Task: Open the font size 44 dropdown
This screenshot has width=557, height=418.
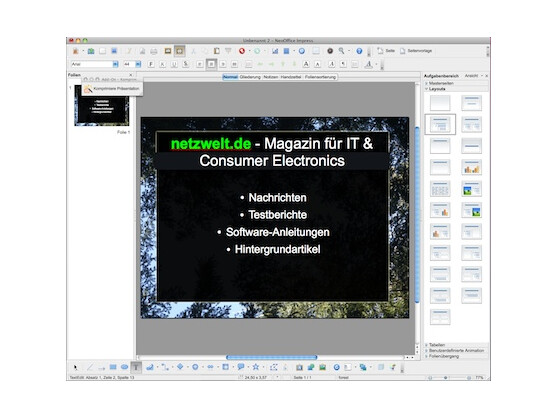Action: pyautogui.click(x=138, y=64)
